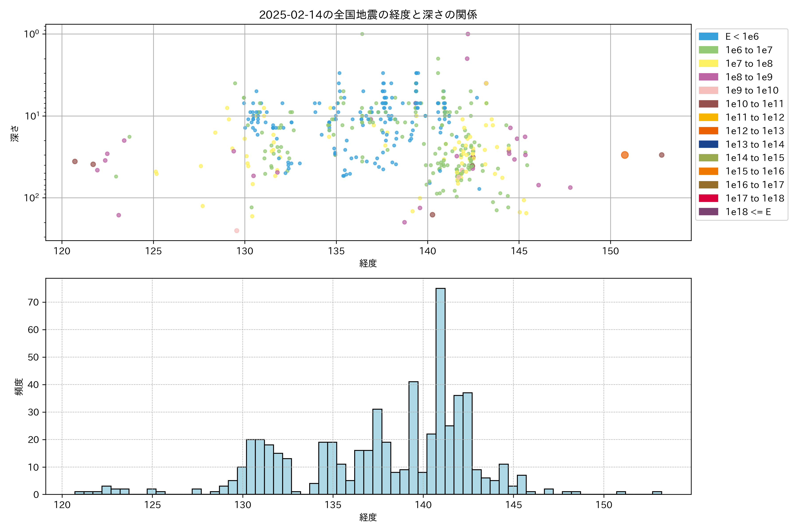The width and height of the screenshot is (798, 532).
Task: Click the chart title about 2025-02-14 earthquakes
Action: (368, 15)
